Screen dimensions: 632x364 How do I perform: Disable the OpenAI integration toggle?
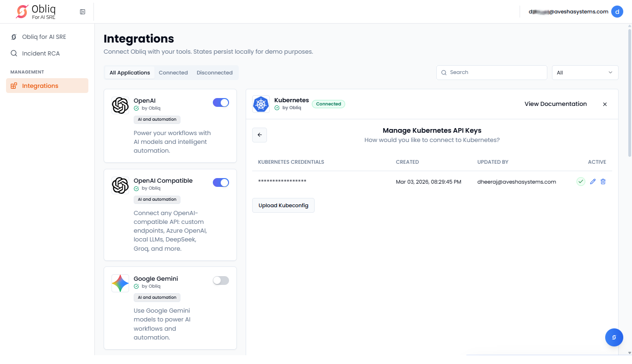click(x=221, y=103)
